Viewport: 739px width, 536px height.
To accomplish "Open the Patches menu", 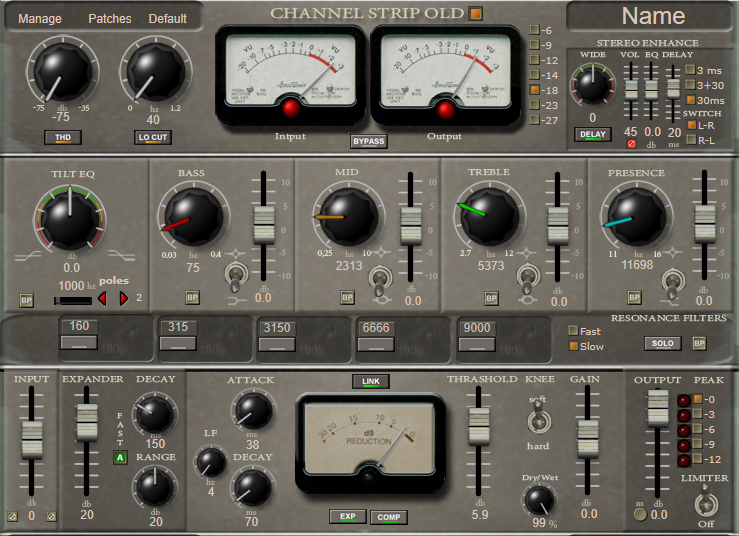I will [x=110, y=18].
